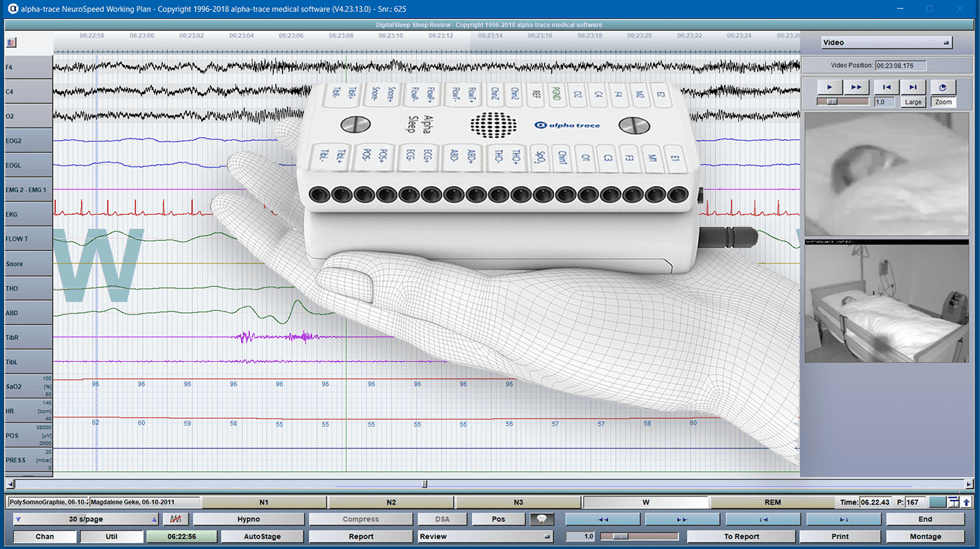Click the page number field P: 167
The width and height of the screenshot is (980, 549).
tap(916, 502)
